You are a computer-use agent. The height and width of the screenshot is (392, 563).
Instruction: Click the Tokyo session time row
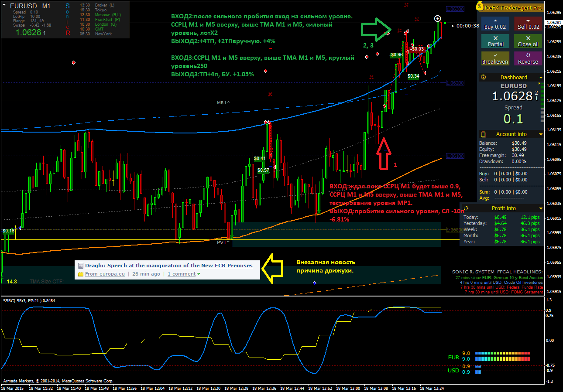click(x=93, y=10)
